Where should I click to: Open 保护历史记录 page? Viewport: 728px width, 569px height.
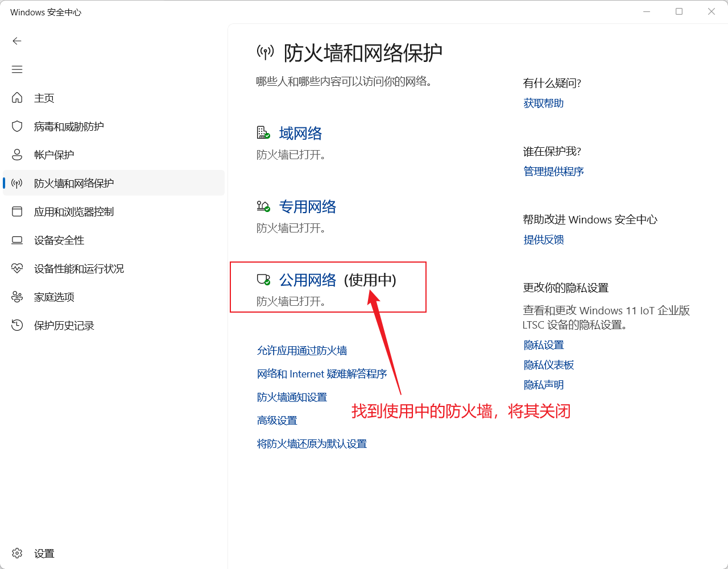[114, 325]
